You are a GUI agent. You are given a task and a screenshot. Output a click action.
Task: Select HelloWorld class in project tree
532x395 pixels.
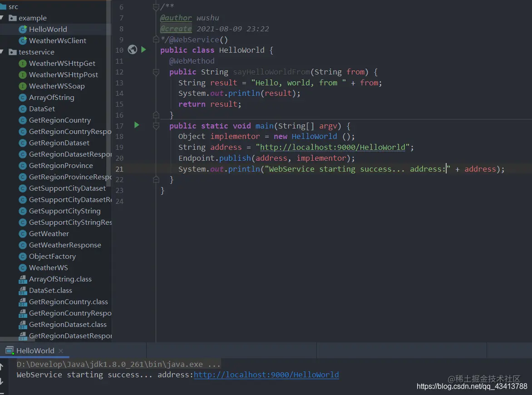[x=48, y=29]
